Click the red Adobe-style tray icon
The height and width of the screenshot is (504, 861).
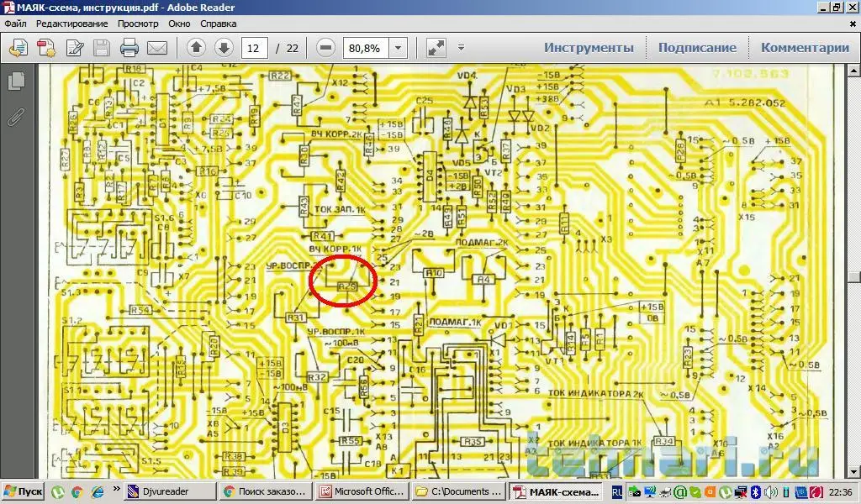click(816, 492)
